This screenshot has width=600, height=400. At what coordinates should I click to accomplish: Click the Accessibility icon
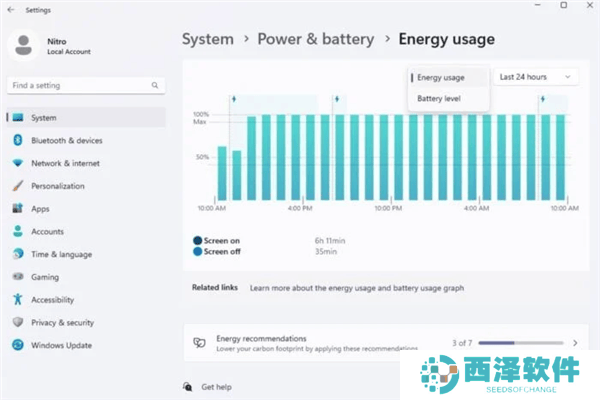(17, 299)
